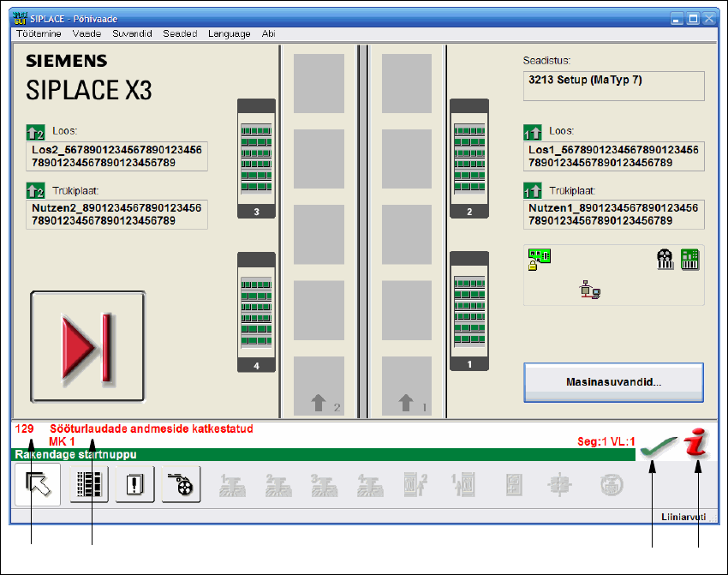Click the SIPLACE title bar app icon
728x575 pixels.
coord(20,19)
